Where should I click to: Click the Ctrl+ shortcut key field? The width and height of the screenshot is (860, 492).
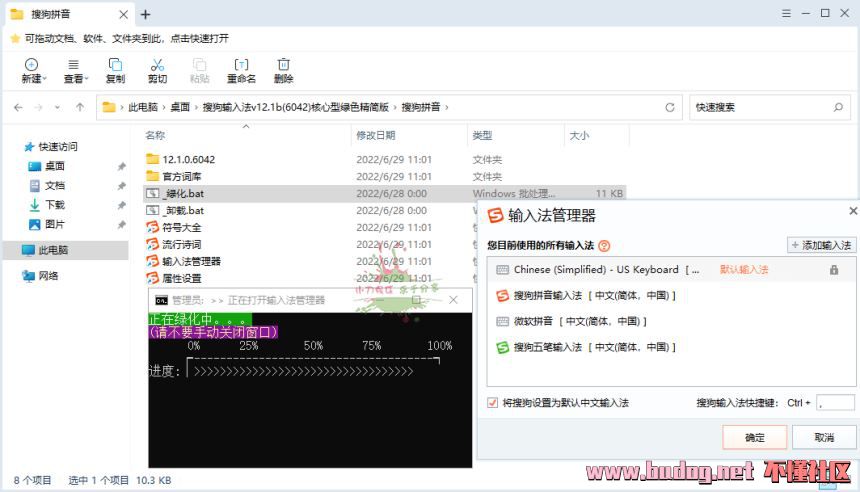click(835, 403)
